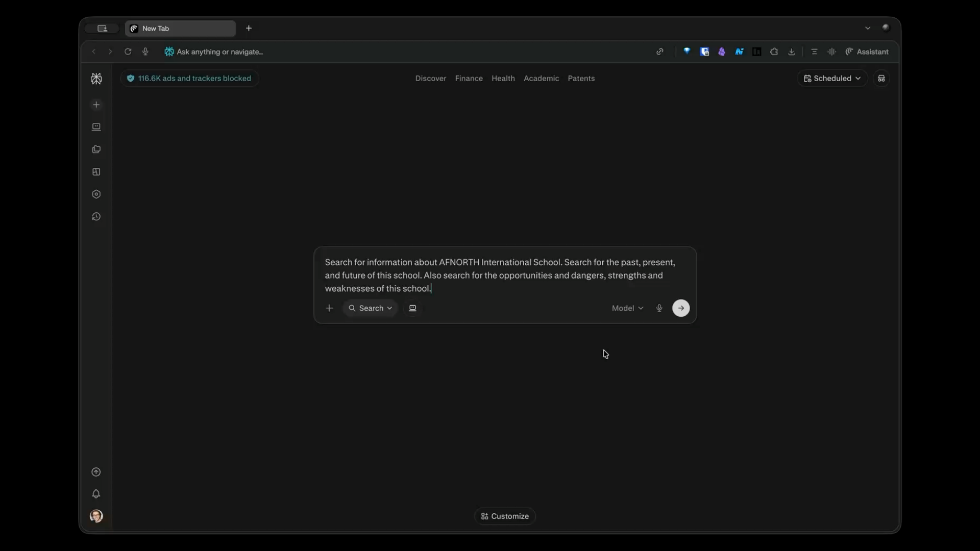Viewport: 980px width, 551px height.
Task: Open the user profile avatar
Action: [96, 516]
